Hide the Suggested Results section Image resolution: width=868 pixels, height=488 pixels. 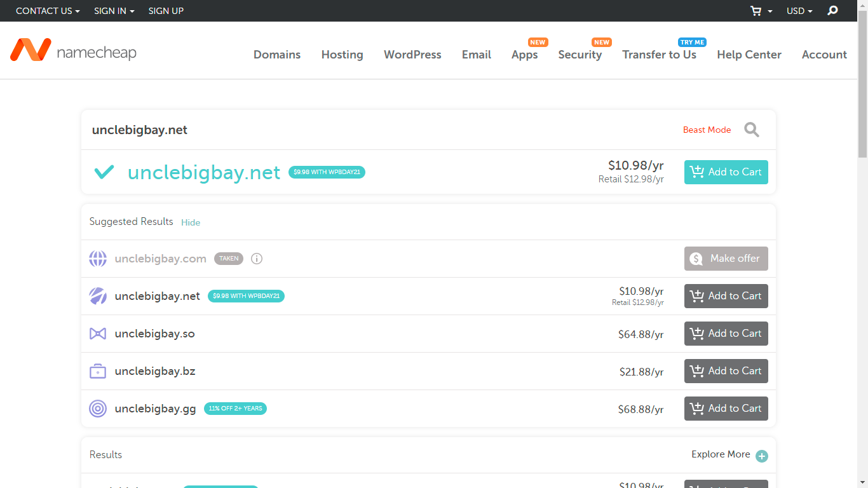tap(191, 222)
